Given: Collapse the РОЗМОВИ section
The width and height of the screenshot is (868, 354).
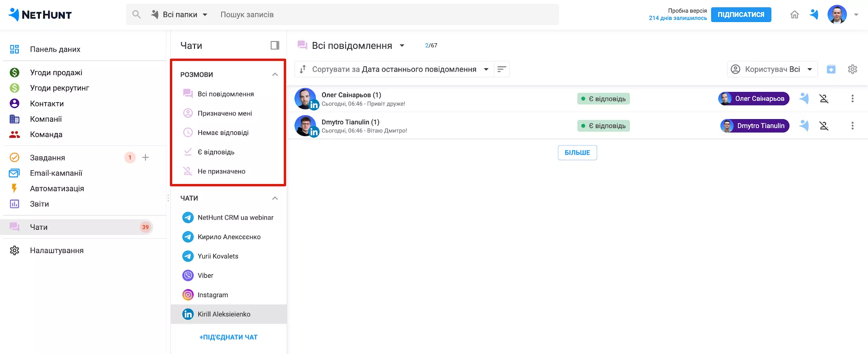Looking at the screenshot, I should coord(275,75).
